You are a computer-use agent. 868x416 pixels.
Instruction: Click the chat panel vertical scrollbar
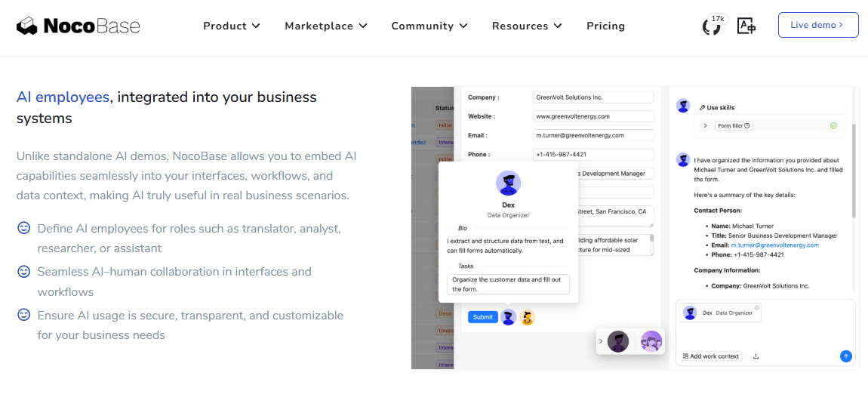click(x=854, y=170)
